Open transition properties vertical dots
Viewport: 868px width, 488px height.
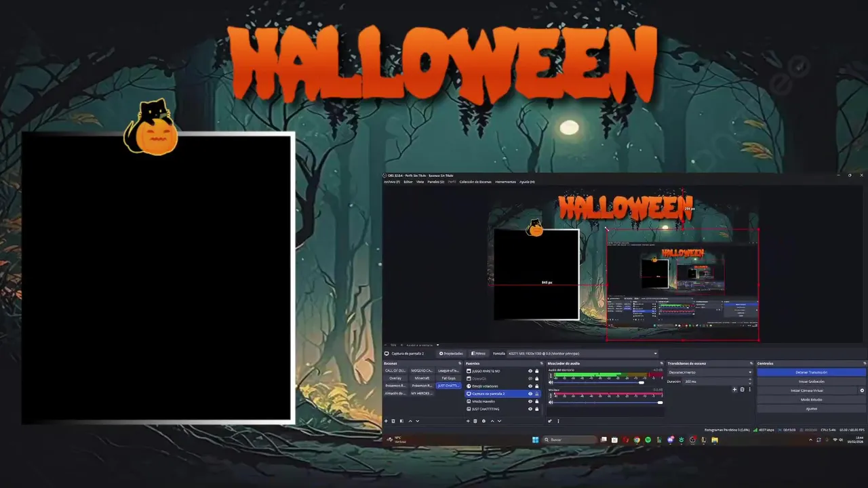749,390
